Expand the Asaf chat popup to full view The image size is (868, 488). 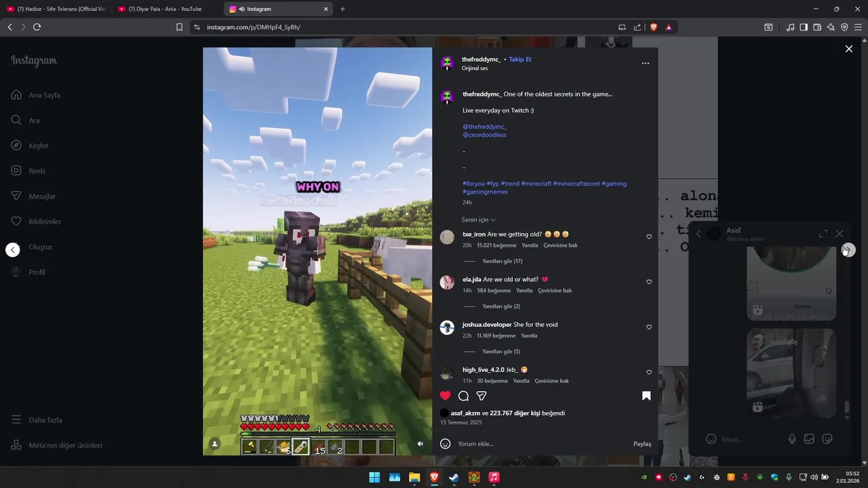pos(823,234)
